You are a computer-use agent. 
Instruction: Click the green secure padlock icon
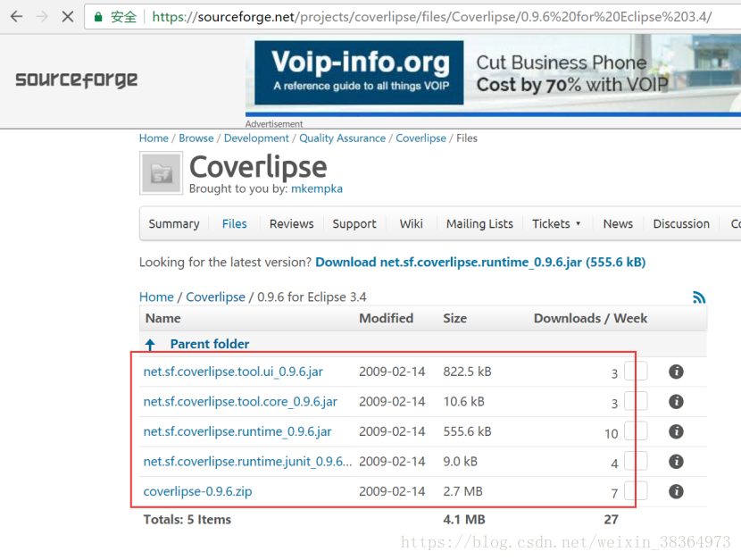point(98,17)
